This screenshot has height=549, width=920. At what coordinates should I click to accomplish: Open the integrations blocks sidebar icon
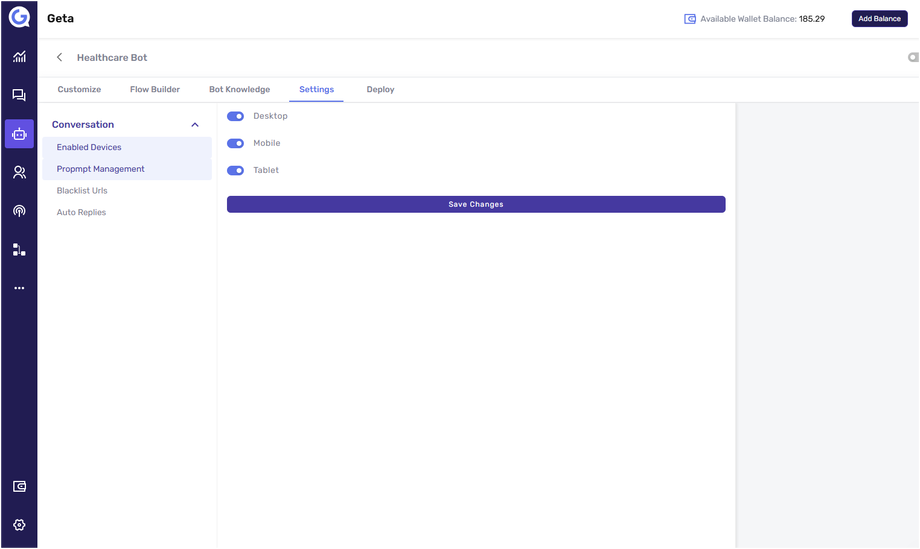point(19,249)
